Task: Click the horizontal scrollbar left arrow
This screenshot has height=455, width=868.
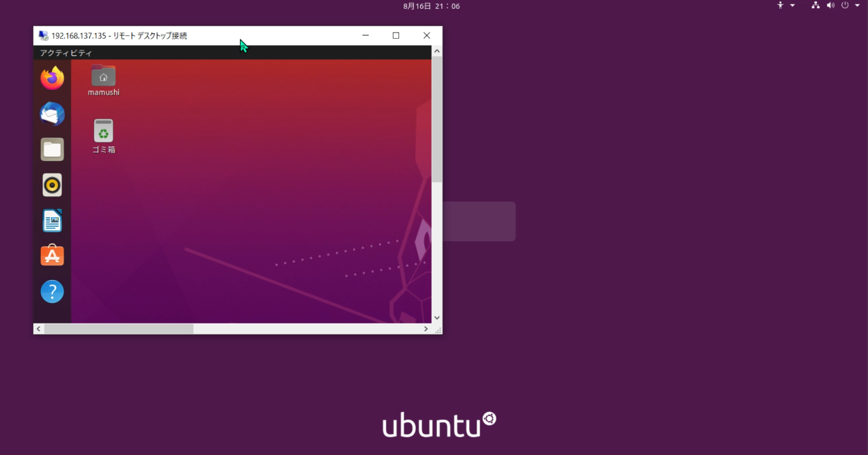Action: pyautogui.click(x=39, y=329)
